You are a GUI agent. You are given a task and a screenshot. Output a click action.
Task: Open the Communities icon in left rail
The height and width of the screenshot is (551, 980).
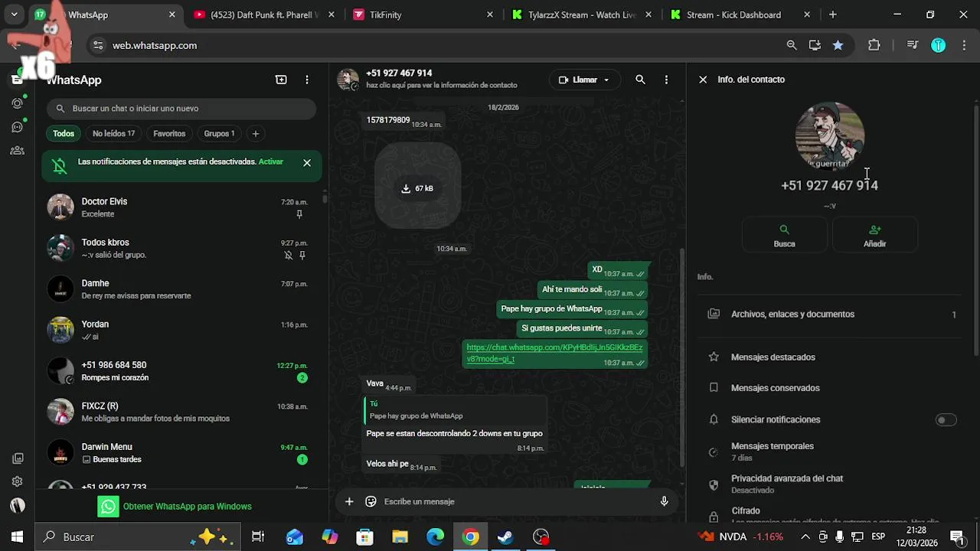(17, 151)
